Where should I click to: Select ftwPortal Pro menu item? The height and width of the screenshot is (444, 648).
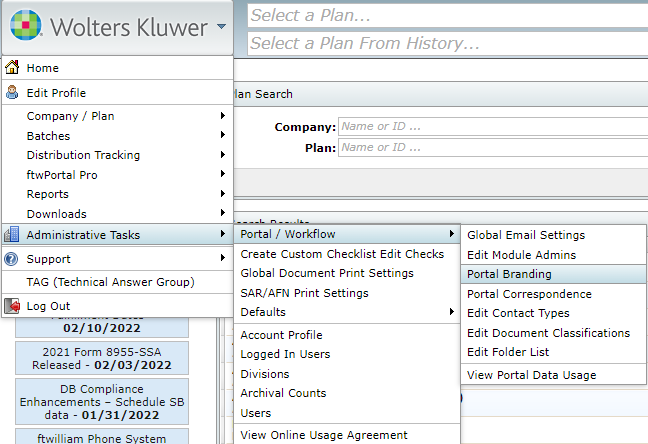[117, 174]
